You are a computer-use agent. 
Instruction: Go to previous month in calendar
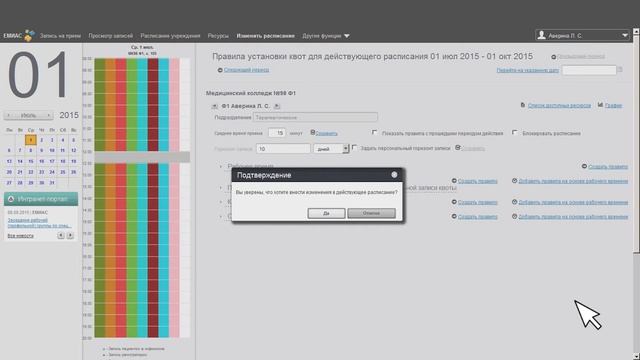click(8, 116)
